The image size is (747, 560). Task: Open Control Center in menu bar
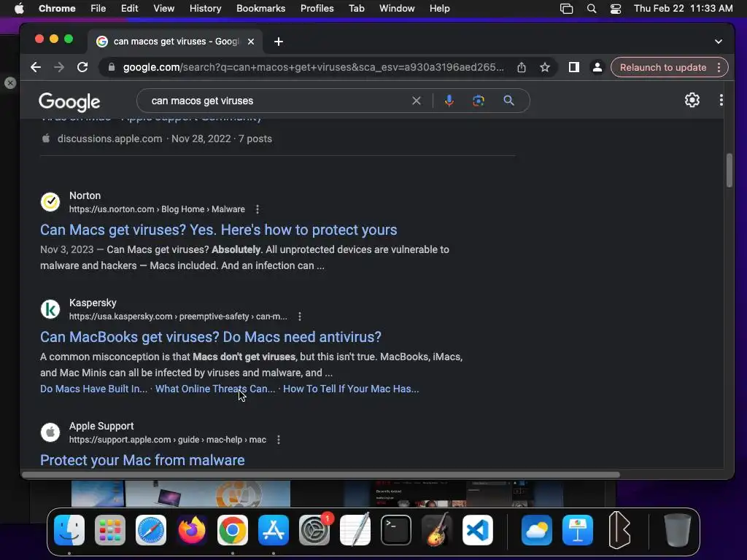point(616,9)
